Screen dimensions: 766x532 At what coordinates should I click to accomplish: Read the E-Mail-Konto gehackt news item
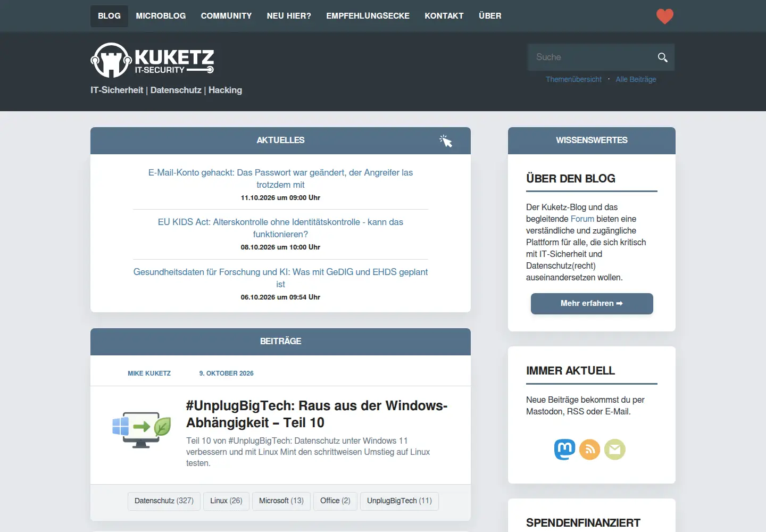pos(280,179)
